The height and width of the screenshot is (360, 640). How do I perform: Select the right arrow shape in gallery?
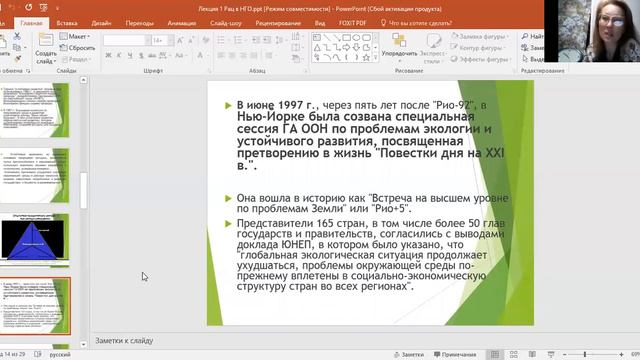click(x=347, y=48)
